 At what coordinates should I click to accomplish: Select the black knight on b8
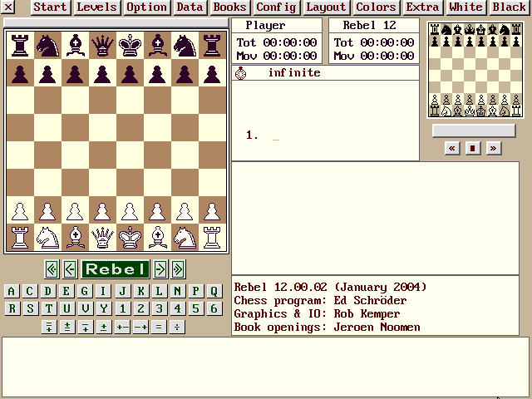click(x=47, y=45)
